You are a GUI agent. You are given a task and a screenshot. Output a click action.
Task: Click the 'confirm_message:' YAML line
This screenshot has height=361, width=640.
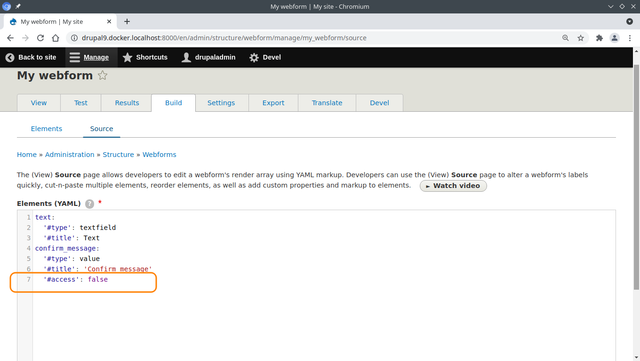[x=67, y=248]
